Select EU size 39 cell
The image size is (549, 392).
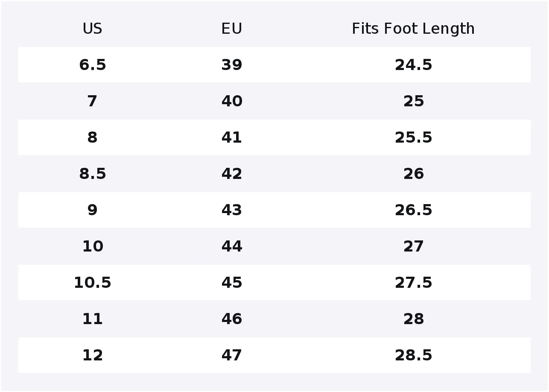click(232, 65)
